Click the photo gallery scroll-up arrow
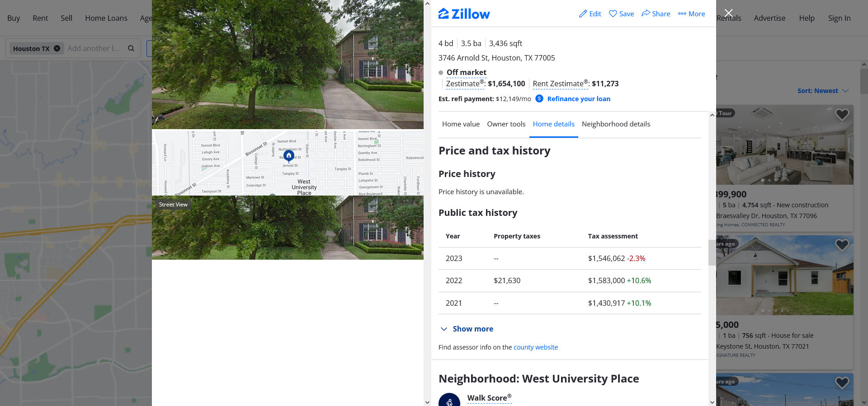This screenshot has width=868, height=406. click(427, 4)
